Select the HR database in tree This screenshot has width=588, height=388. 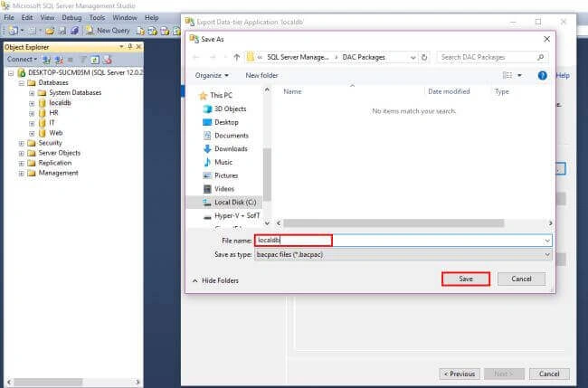[53, 113]
